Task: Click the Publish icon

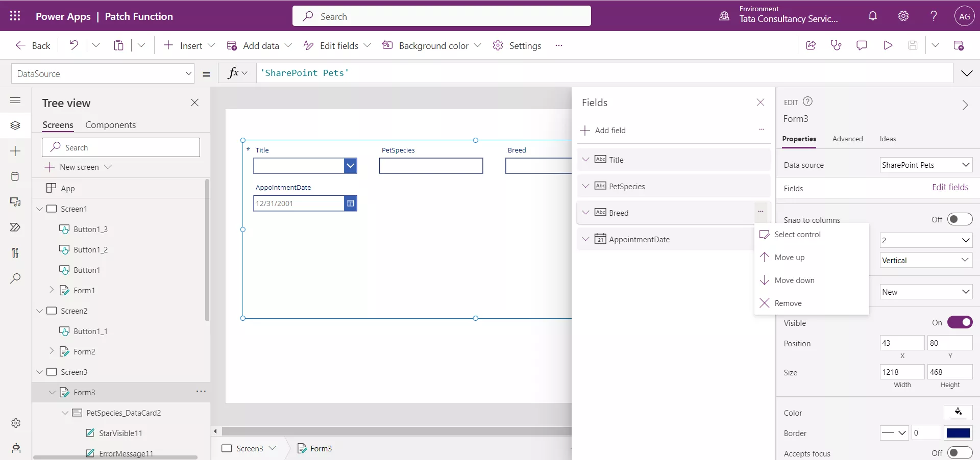Action: tap(959, 45)
